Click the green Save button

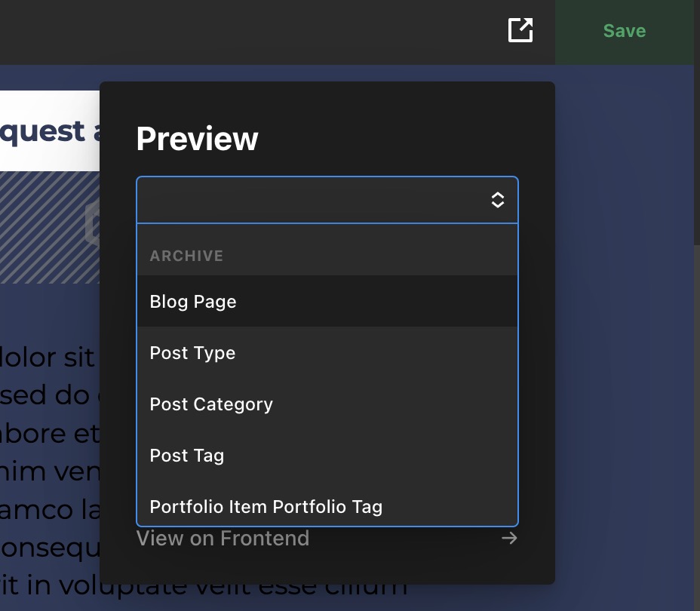(x=625, y=32)
